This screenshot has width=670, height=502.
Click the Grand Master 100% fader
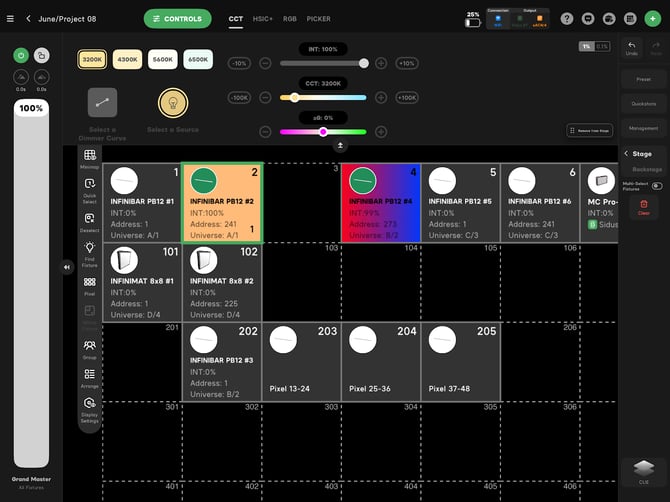pyautogui.click(x=31, y=284)
